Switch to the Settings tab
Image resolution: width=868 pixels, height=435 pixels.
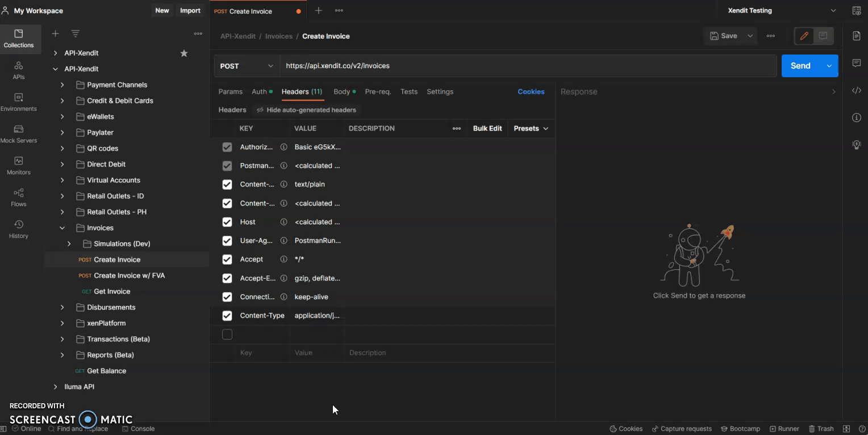440,91
